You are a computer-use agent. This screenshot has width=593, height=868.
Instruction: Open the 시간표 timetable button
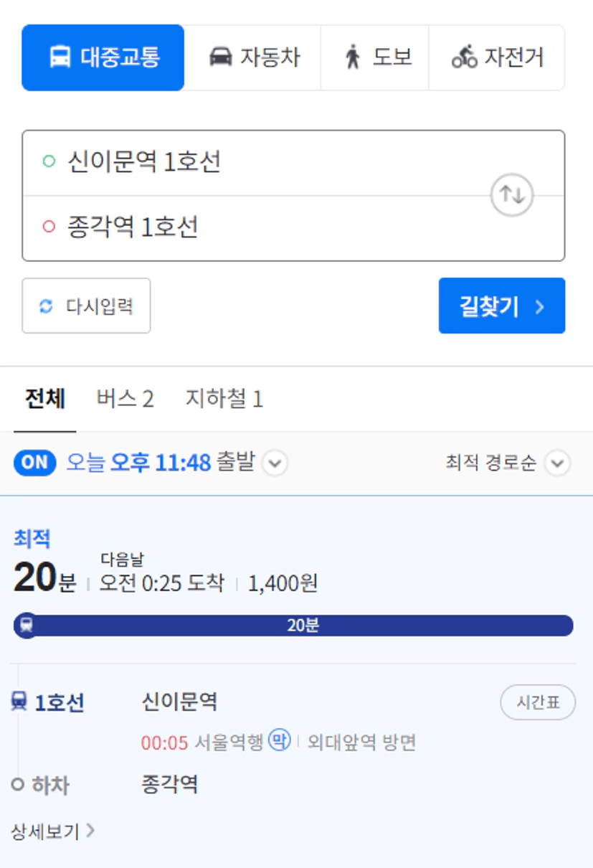coord(538,702)
